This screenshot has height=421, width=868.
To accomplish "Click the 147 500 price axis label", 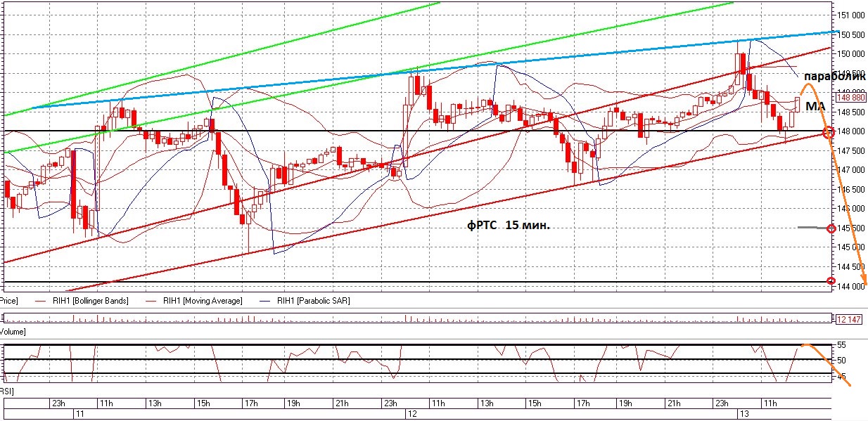I will 851,150.
